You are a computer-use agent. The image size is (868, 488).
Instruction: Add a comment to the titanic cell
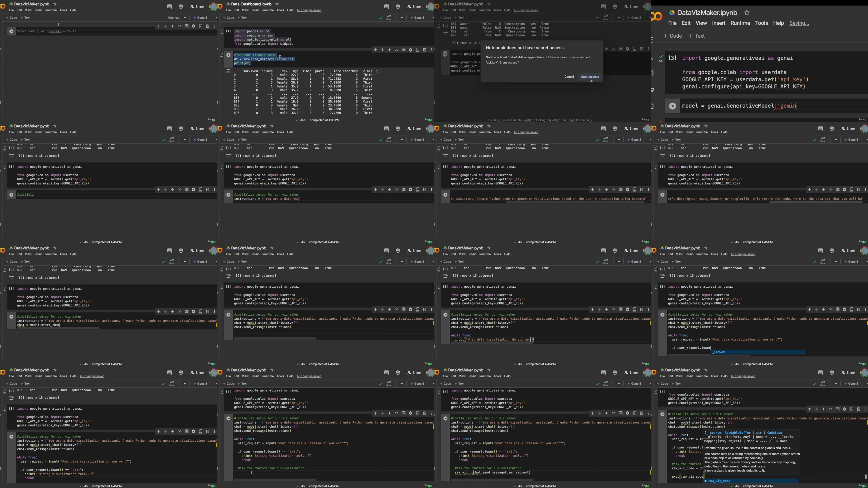click(404, 50)
